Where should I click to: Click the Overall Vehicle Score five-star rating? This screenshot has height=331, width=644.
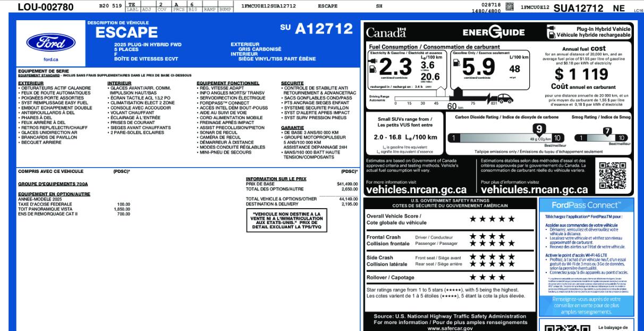click(x=492, y=219)
